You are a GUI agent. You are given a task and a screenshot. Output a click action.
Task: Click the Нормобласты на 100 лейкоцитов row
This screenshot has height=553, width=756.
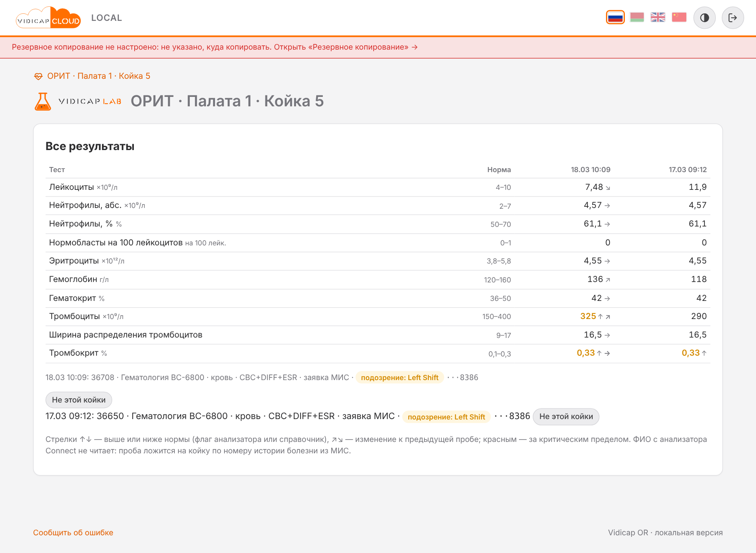pos(378,243)
